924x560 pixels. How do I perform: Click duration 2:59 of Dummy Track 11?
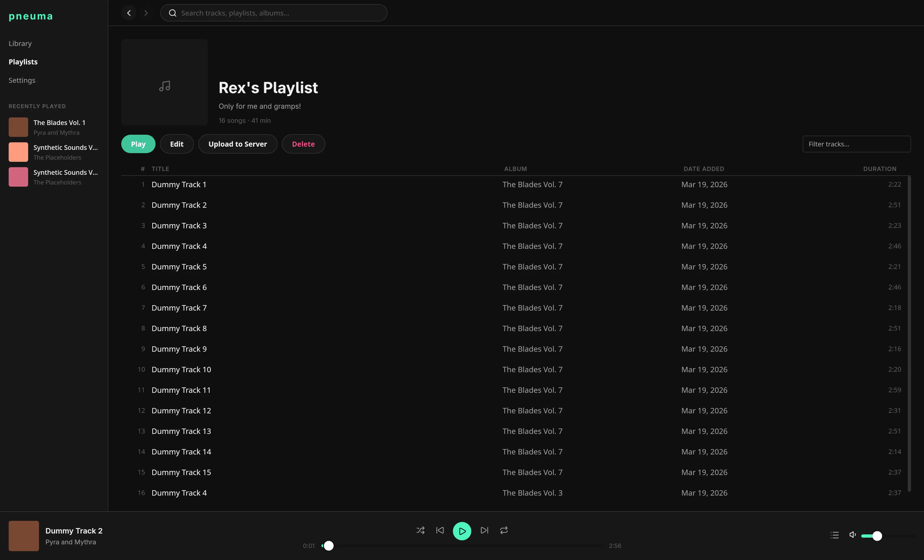pyautogui.click(x=894, y=390)
